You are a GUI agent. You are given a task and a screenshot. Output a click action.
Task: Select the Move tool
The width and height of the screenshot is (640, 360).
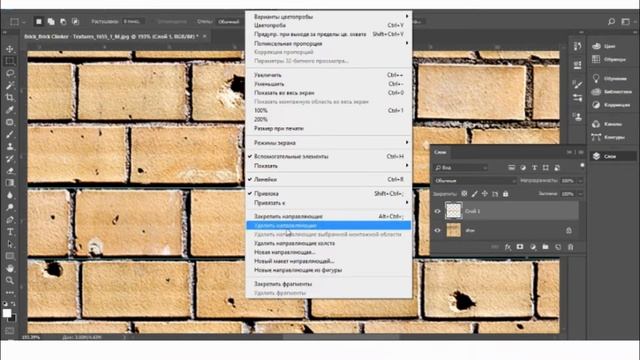coord(10,49)
